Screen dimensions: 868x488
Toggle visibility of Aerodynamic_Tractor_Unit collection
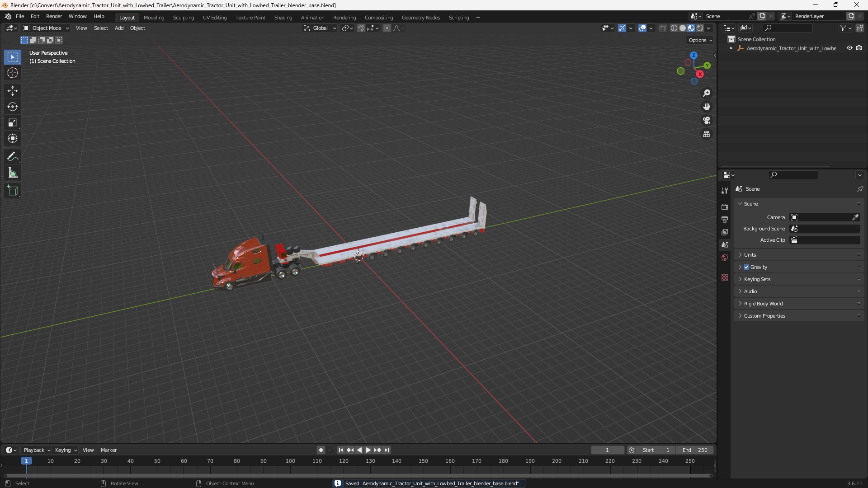tap(849, 48)
